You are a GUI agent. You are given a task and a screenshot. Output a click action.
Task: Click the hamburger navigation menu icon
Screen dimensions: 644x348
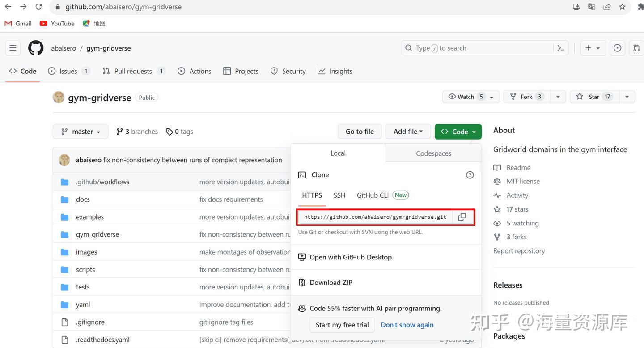click(x=13, y=47)
